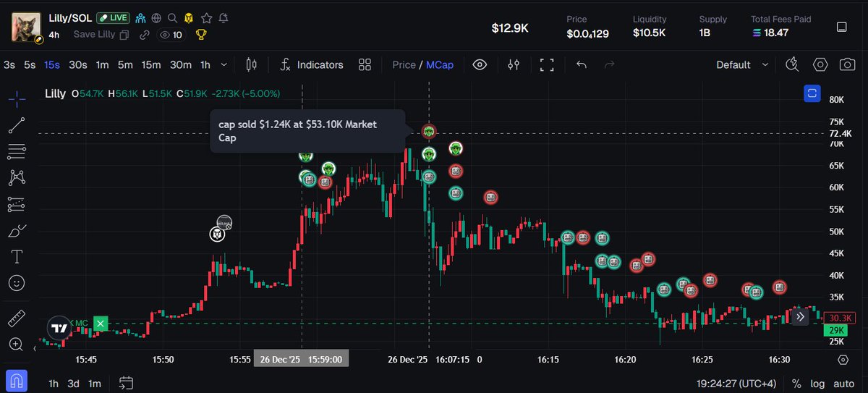The width and height of the screenshot is (868, 393).
Task: Switch chart to Price mode
Action: pos(404,64)
